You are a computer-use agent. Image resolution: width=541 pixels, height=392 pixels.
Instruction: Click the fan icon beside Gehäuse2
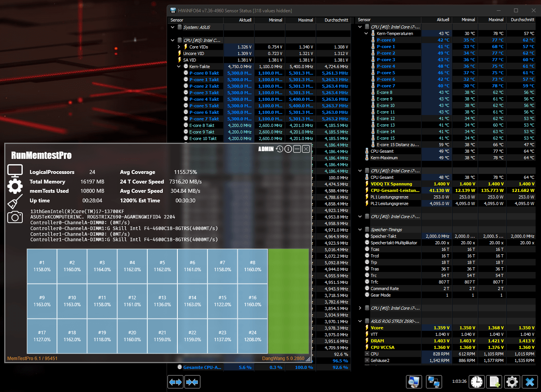pyautogui.click(x=367, y=360)
